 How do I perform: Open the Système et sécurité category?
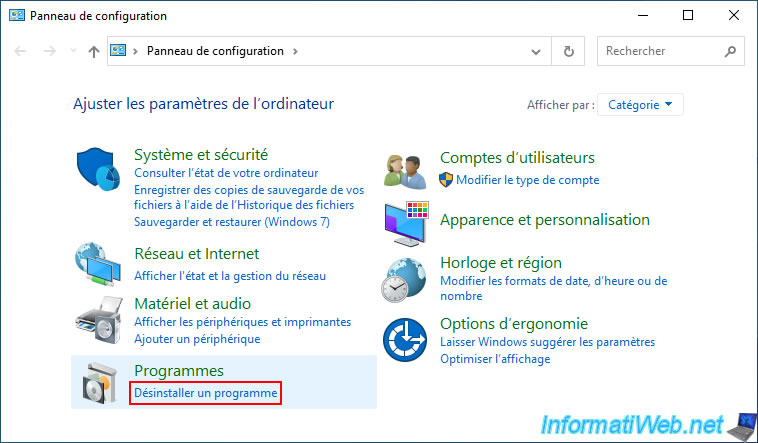point(201,155)
